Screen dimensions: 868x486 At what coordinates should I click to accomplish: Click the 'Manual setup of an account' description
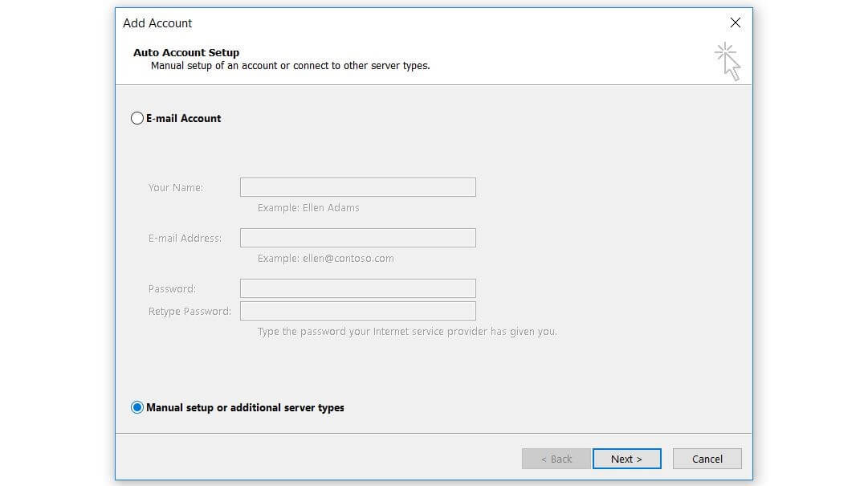pyautogui.click(x=290, y=65)
